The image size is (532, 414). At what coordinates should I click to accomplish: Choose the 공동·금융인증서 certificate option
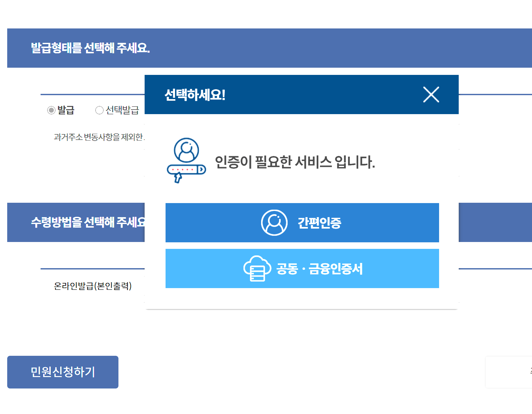[x=302, y=268]
